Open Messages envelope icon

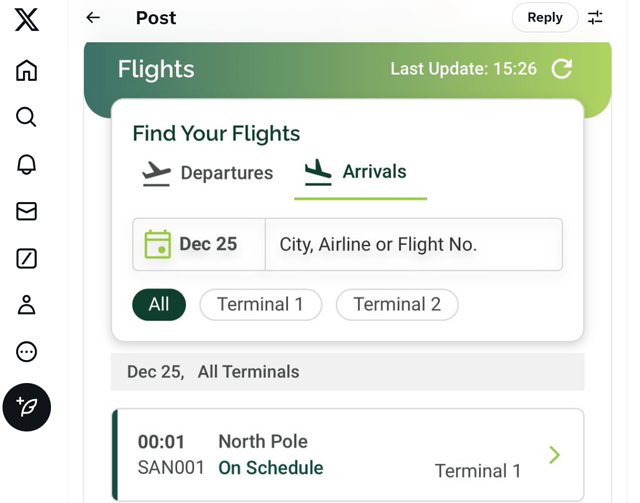[x=27, y=211]
